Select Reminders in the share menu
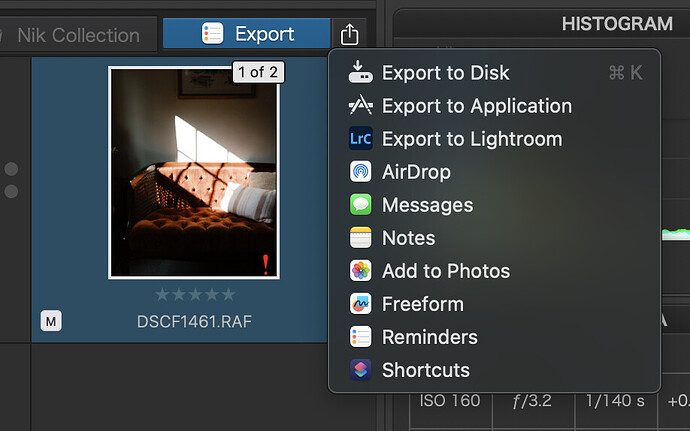Viewport: 690px width, 431px height. click(x=429, y=337)
